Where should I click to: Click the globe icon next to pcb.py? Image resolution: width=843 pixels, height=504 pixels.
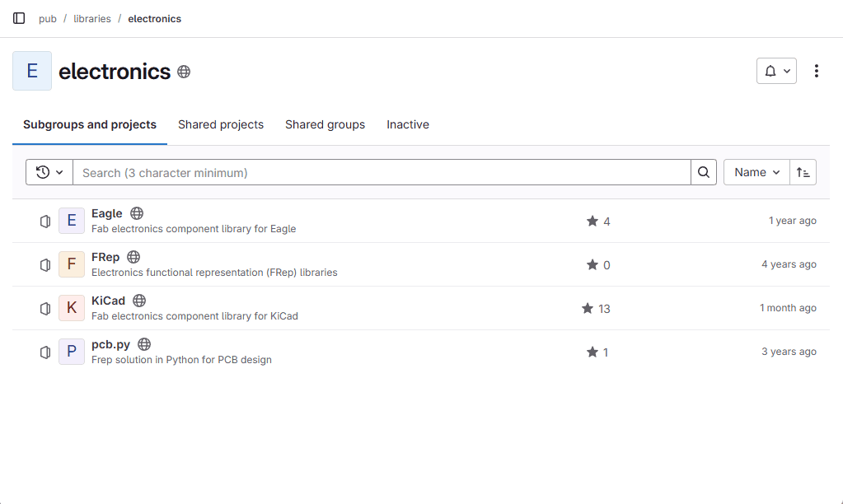(x=144, y=344)
